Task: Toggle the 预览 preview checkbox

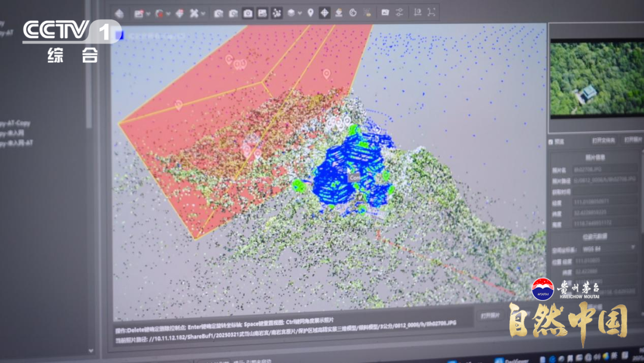Action: pos(551,142)
